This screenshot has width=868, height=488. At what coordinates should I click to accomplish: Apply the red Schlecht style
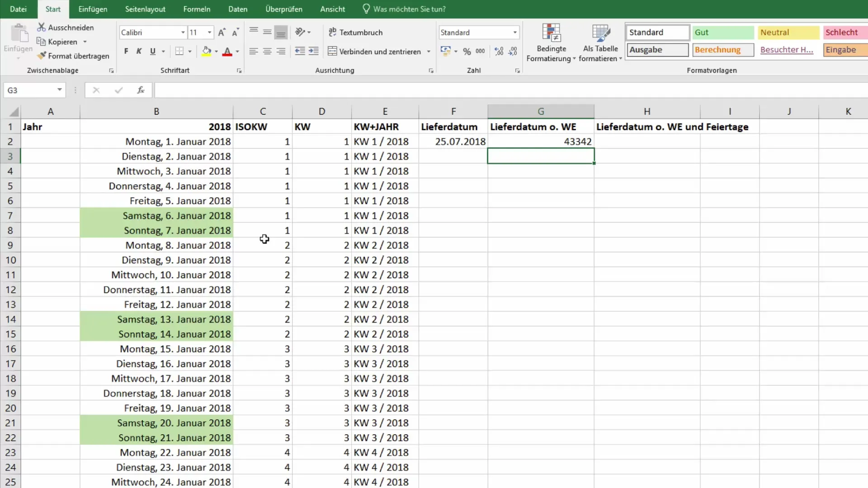[845, 32]
